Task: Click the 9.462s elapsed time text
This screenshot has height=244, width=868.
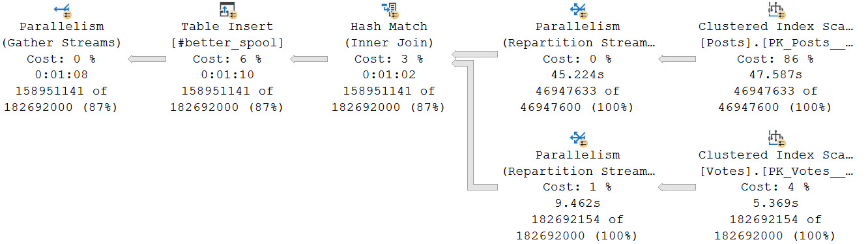Action: pyautogui.click(x=578, y=204)
